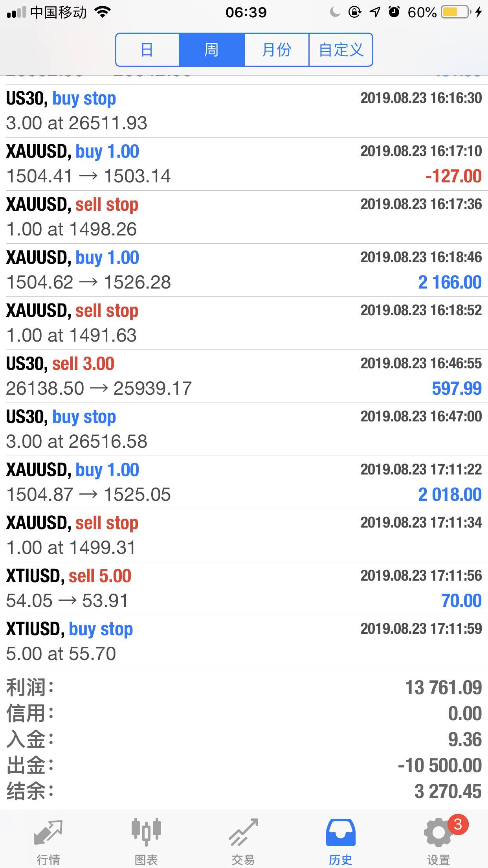Image resolution: width=488 pixels, height=868 pixels.
Task: Open XAUUSD buy trade with 2 166.00 profit
Action: pos(244,270)
